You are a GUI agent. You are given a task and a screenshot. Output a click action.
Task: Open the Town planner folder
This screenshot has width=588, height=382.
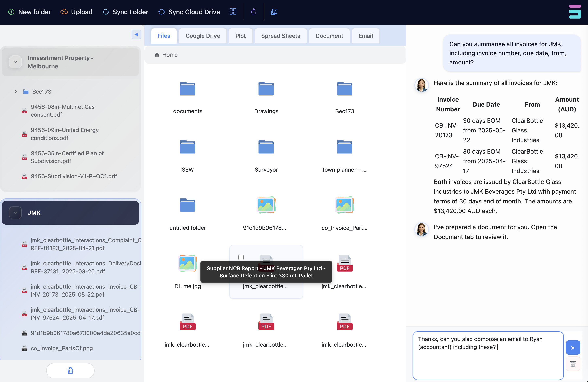click(x=344, y=147)
